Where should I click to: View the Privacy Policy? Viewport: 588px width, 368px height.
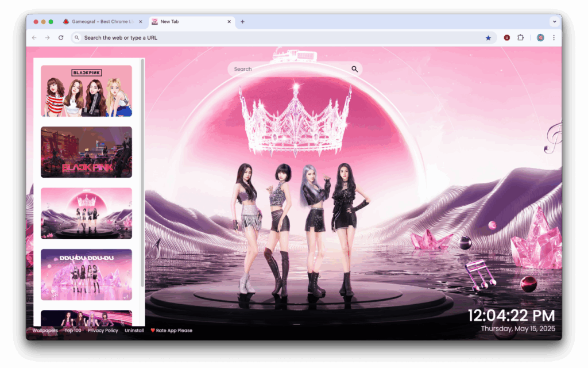(102, 330)
